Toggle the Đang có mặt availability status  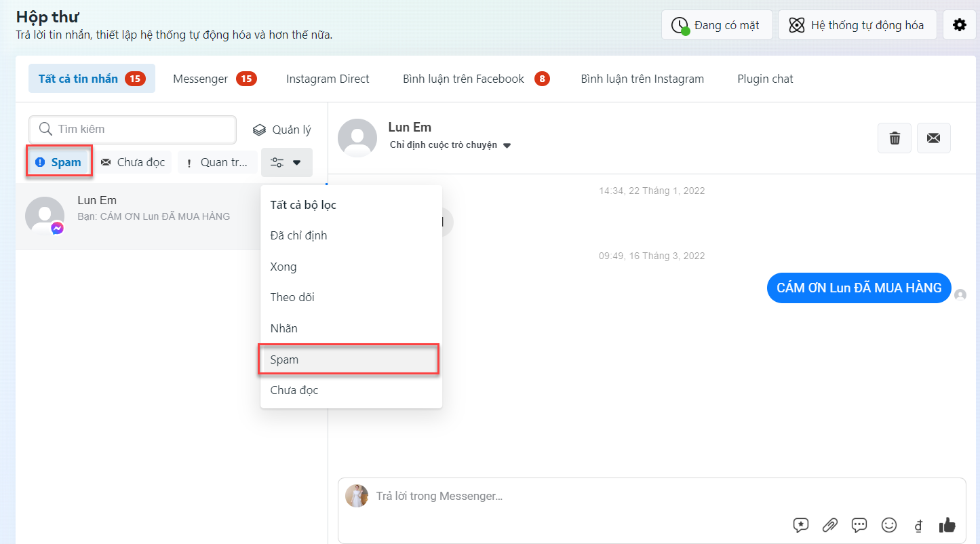[x=717, y=25]
